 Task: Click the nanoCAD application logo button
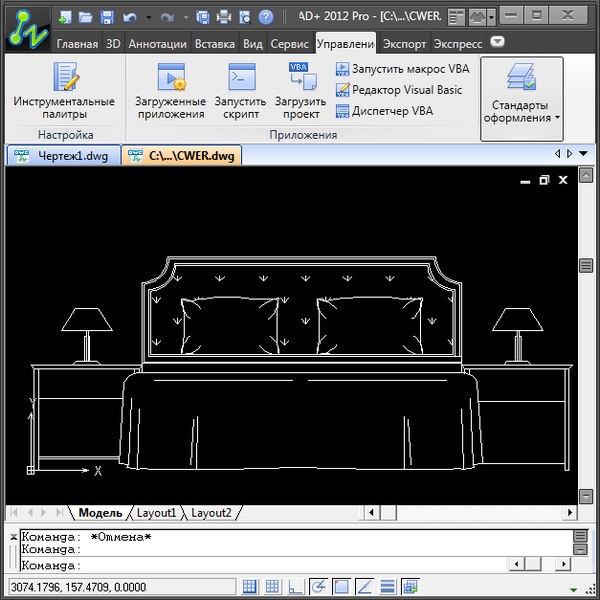tap(26, 27)
